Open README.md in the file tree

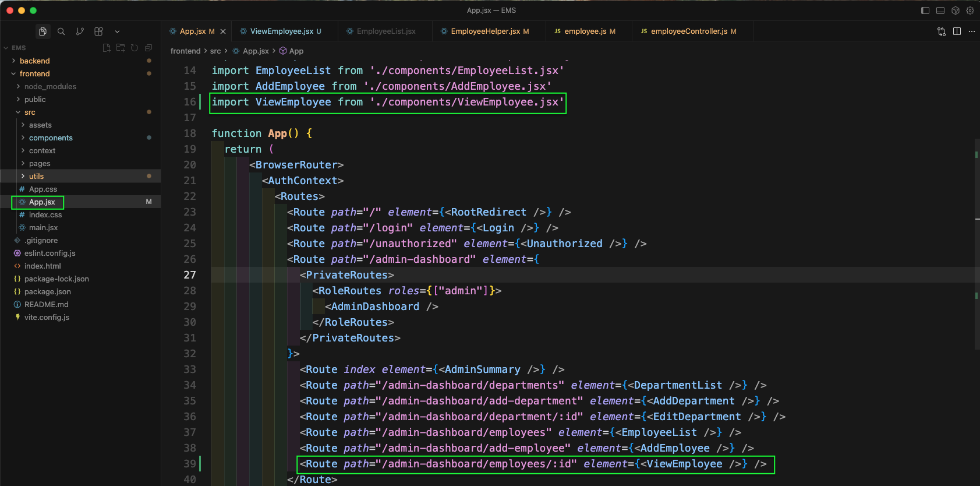click(x=80, y=304)
